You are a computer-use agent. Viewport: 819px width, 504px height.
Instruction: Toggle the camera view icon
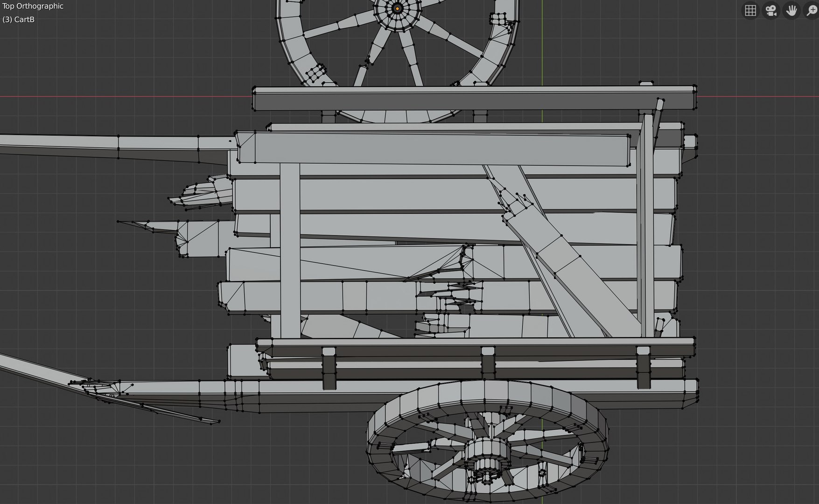pos(771,10)
